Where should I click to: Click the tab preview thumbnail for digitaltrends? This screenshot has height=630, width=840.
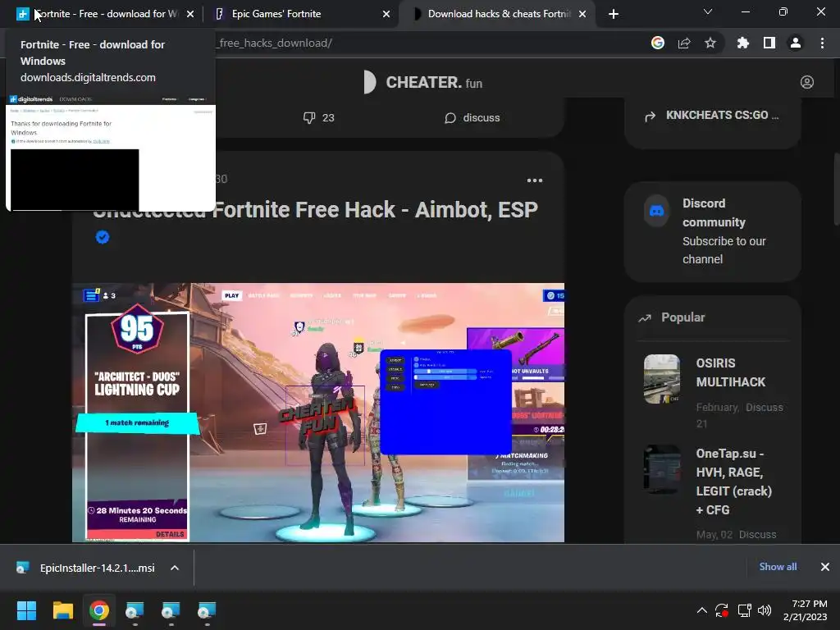[x=111, y=152]
